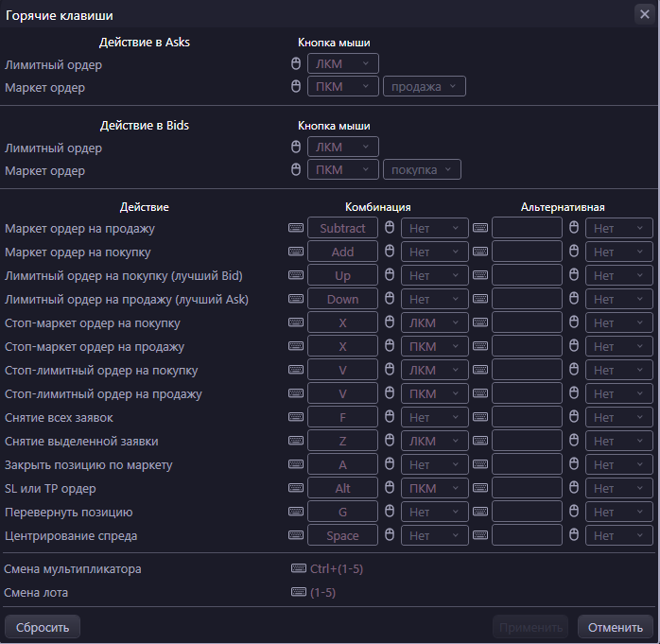Click combination mouse icon for Перевернуть позицию
The height and width of the screenshot is (644, 660).
(x=390, y=512)
